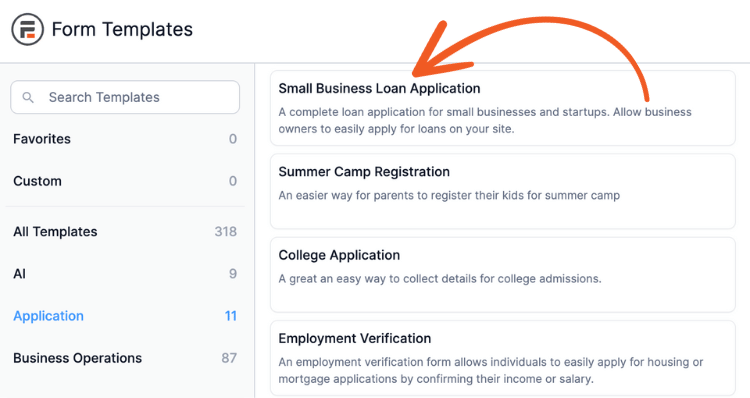Click the Business Operations count 87
750x398 pixels.
229,358
